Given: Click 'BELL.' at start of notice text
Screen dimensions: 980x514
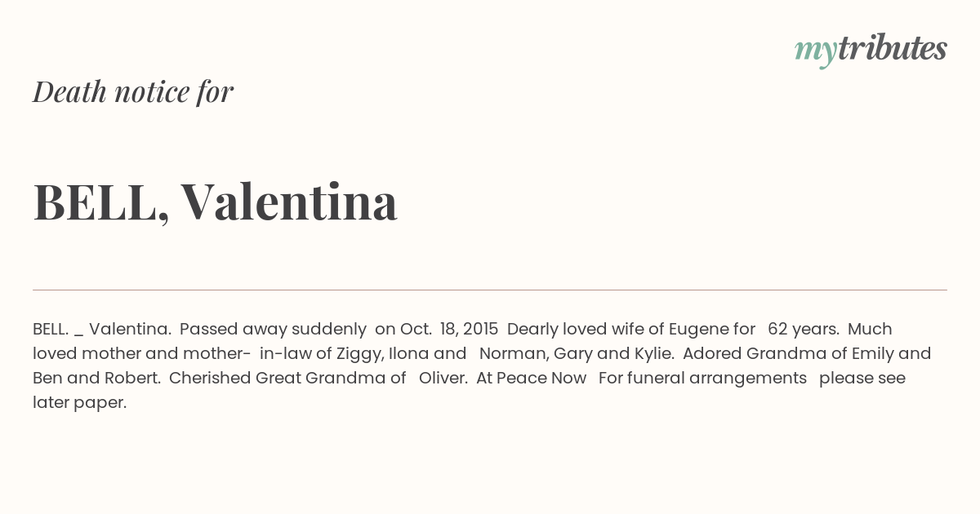Looking at the screenshot, I should tap(51, 329).
